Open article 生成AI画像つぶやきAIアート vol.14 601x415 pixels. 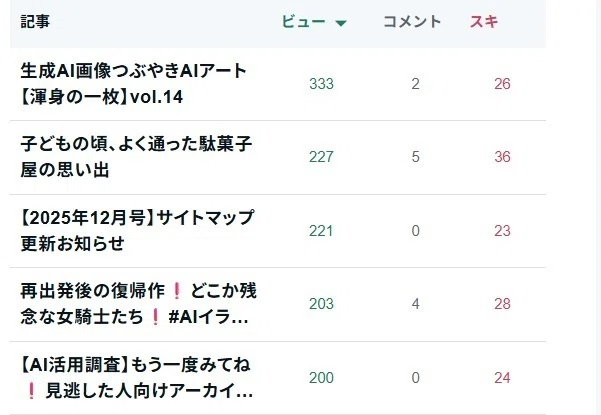click(x=133, y=84)
